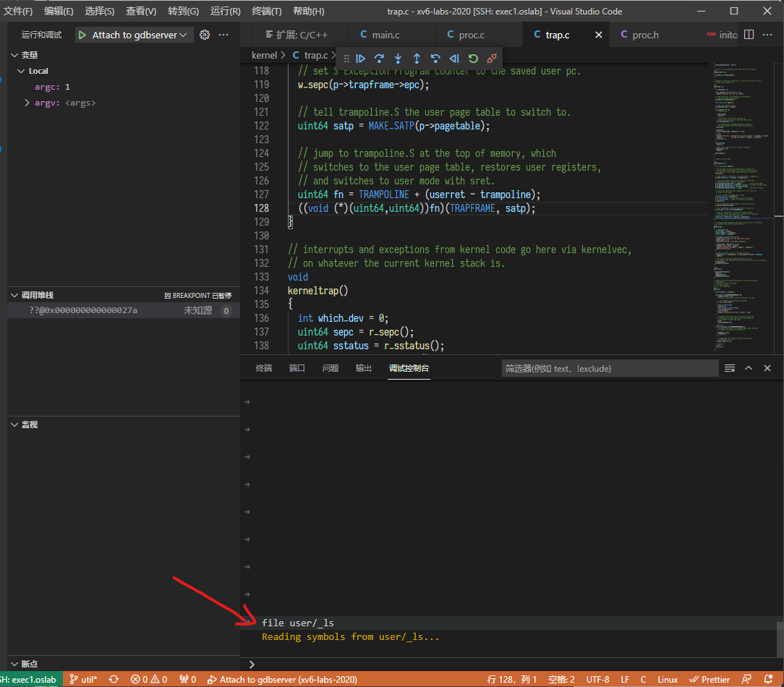
Task: Restart the debug session
Action: pyautogui.click(x=473, y=59)
